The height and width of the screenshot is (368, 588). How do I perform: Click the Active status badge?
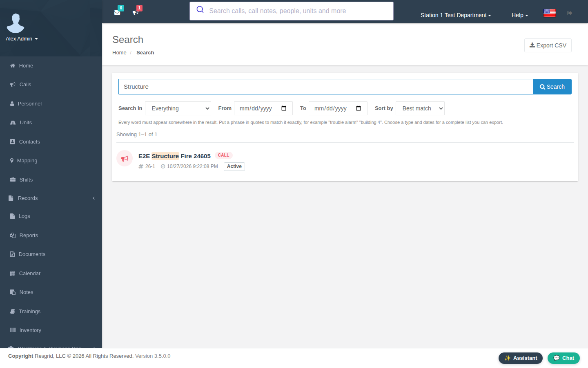tap(234, 166)
